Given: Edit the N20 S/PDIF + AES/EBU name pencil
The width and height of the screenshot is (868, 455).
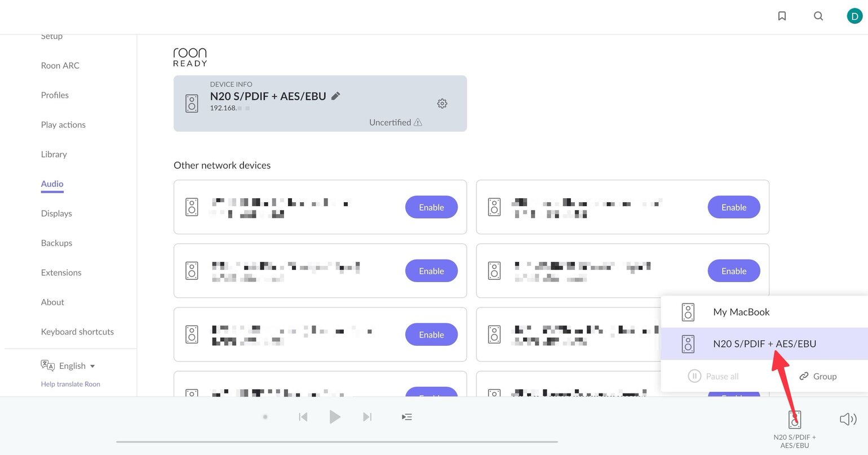Looking at the screenshot, I should tap(336, 96).
